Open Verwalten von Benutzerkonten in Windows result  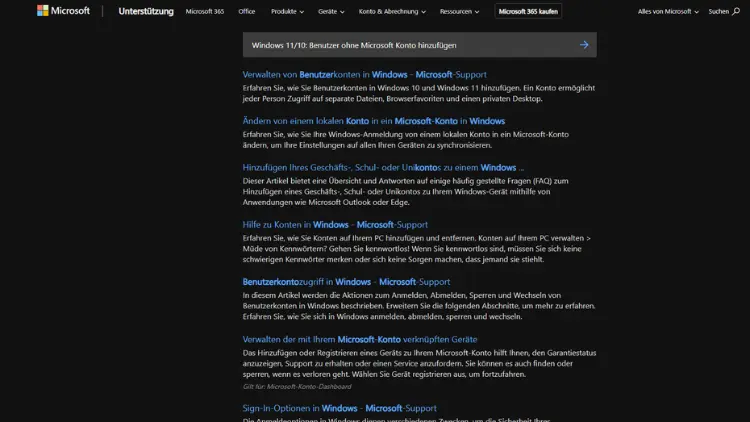pos(364,75)
